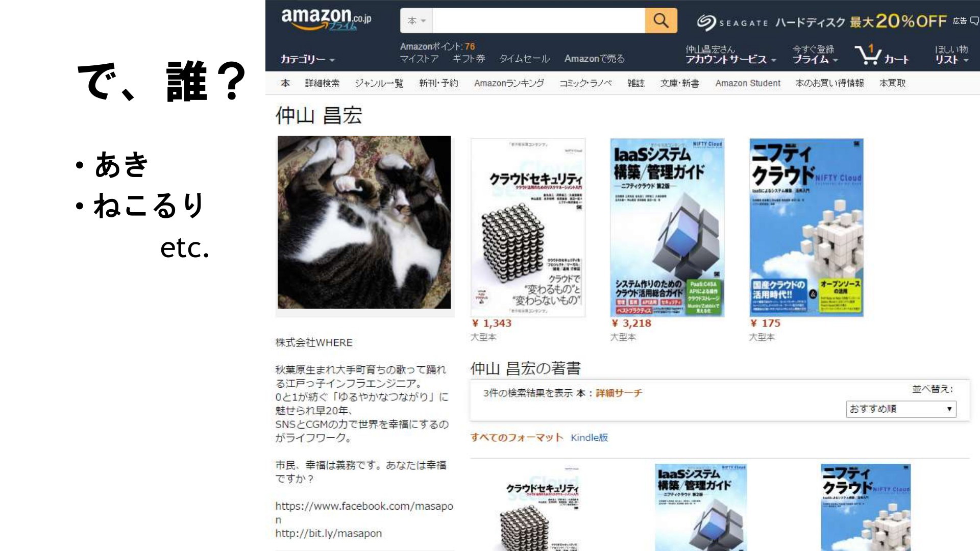Open the shopping cart icon
Screen dimensions: 980x551
coord(881,54)
